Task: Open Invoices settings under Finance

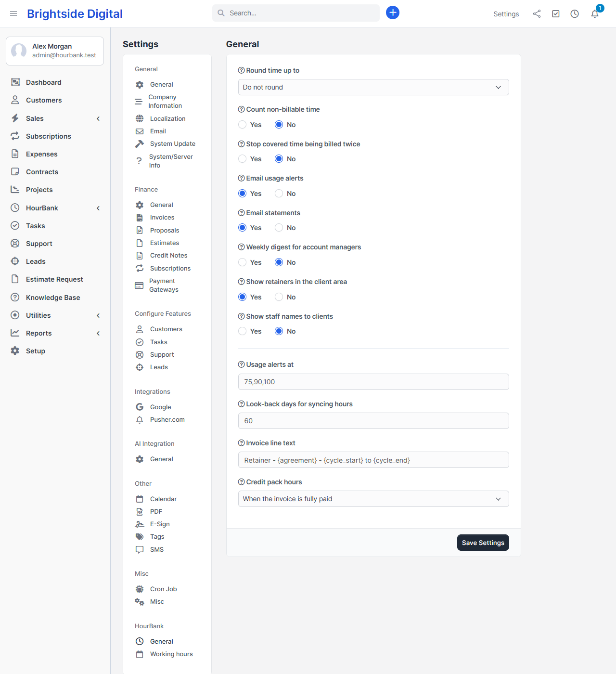Action: coord(162,218)
